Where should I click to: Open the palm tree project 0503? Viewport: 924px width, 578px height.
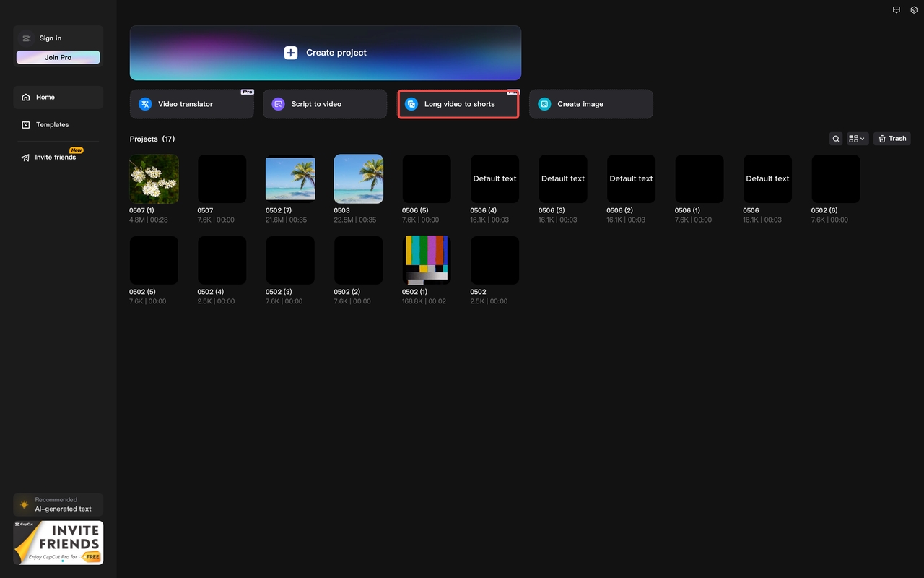(358, 178)
